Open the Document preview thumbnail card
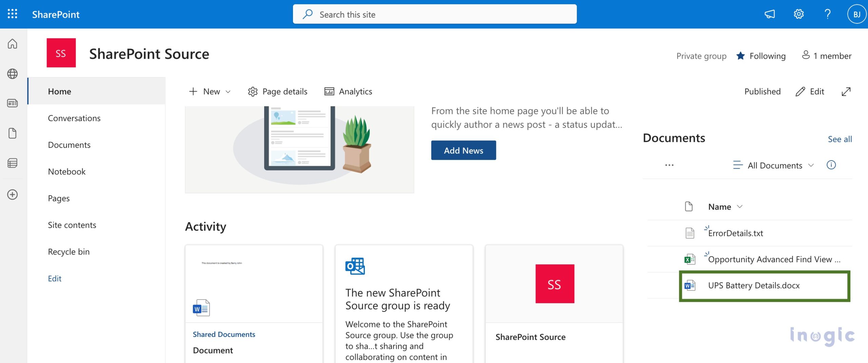The width and height of the screenshot is (868, 363). pyautogui.click(x=254, y=284)
